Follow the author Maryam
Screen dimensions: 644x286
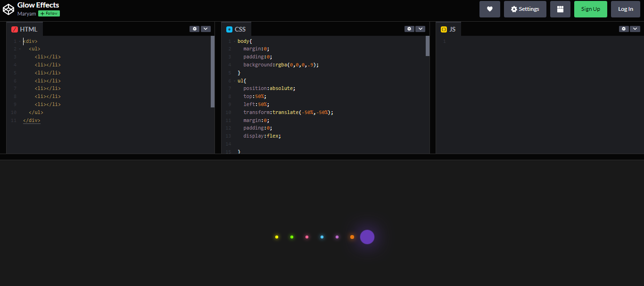tap(49, 13)
